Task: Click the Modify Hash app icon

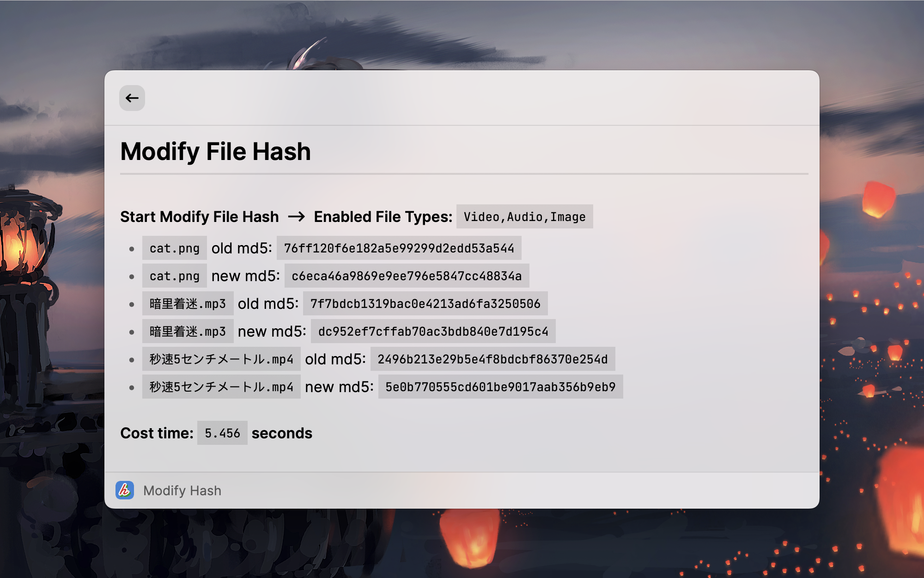Action: pos(125,490)
